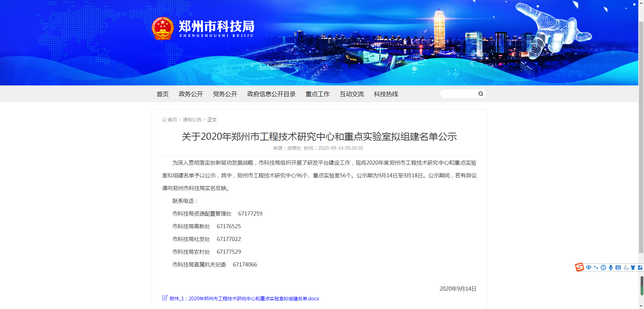Open the Sogou skin shirt icon

click(633, 267)
